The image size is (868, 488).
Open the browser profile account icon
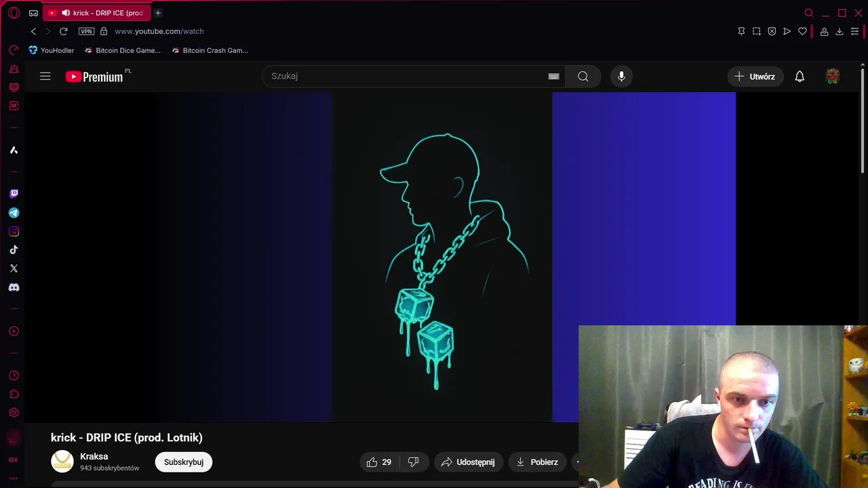point(824,31)
